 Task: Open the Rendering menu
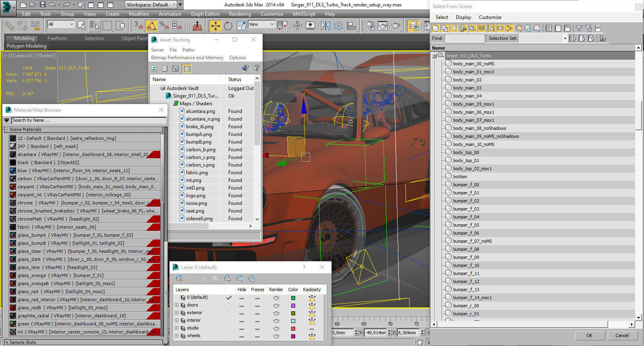click(x=240, y=14)
